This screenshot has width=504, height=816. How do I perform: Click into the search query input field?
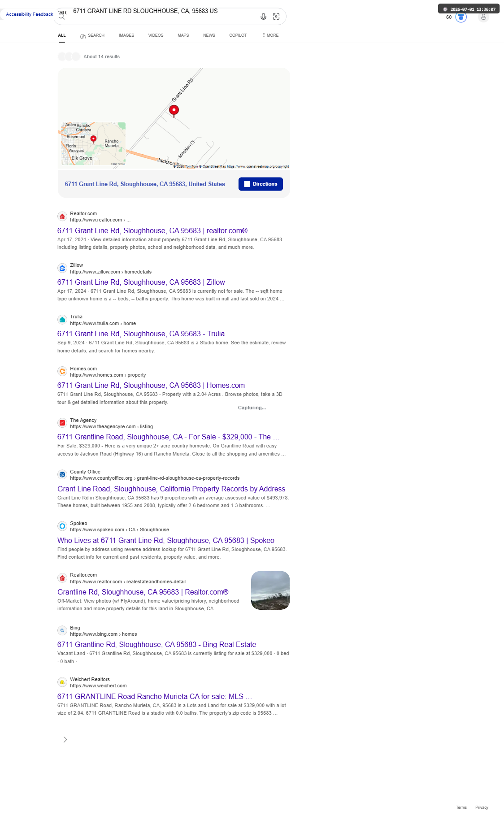coord(164,11)
